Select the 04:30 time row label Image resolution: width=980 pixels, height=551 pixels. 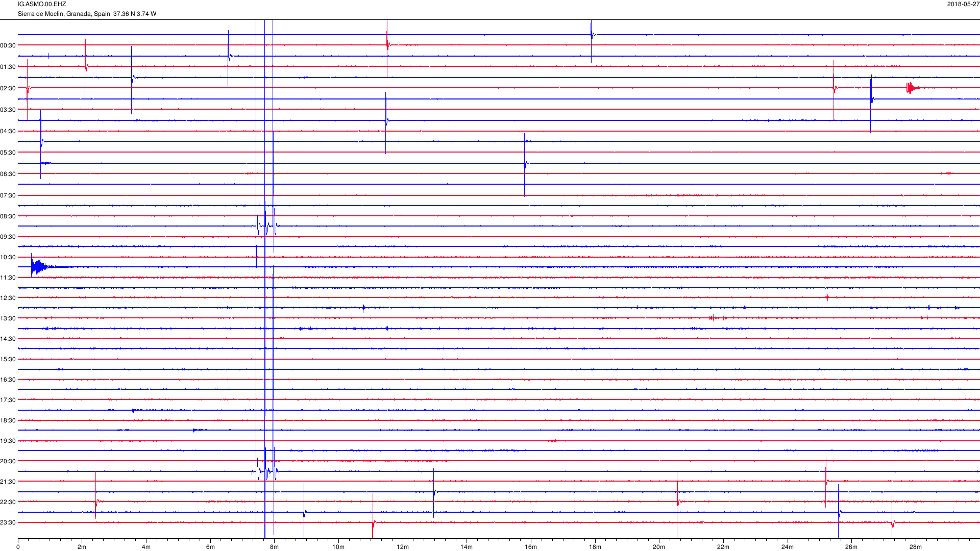pyautogui.click(x=8, y=131)
